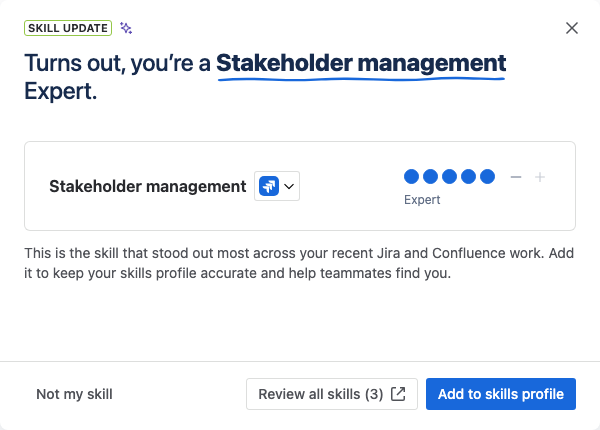Click the Jira icon in the skill source selector
Screen dimensions: 600x430
(x=269, y=186)
